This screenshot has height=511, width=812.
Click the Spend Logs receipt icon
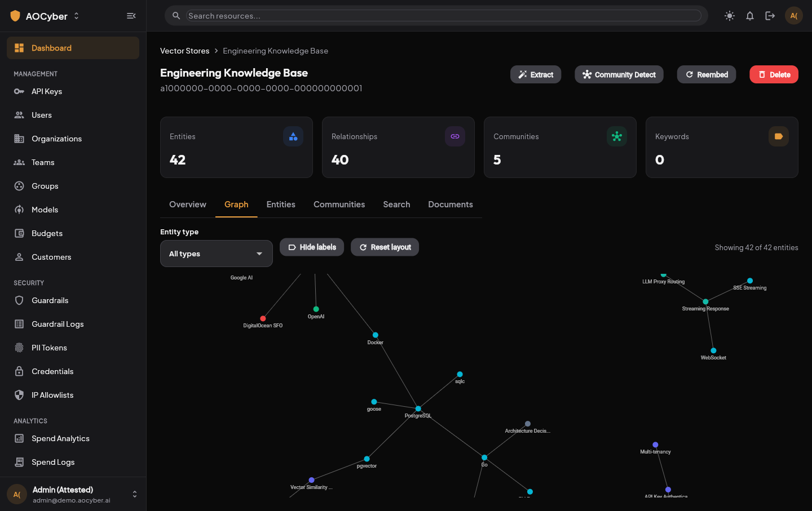coord(19,462)
